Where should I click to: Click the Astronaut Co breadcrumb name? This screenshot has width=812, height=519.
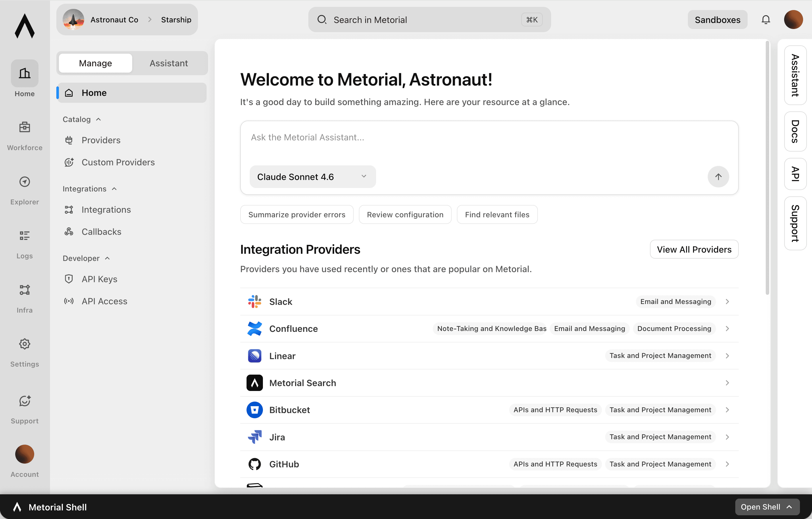[114, 20]
